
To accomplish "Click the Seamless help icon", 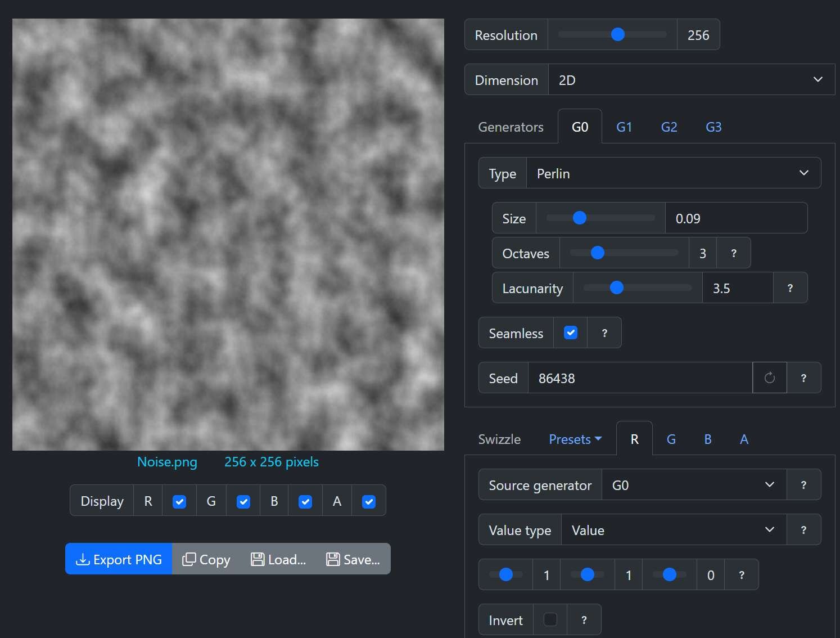I will [x=604, y=333].
